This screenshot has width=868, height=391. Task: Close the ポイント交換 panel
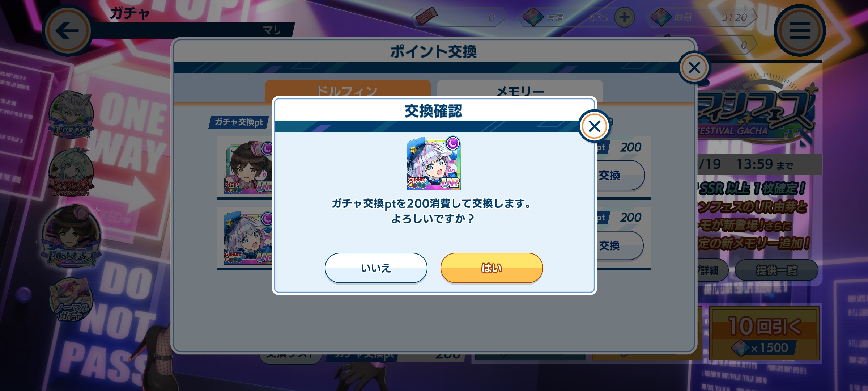coord(694,68)
